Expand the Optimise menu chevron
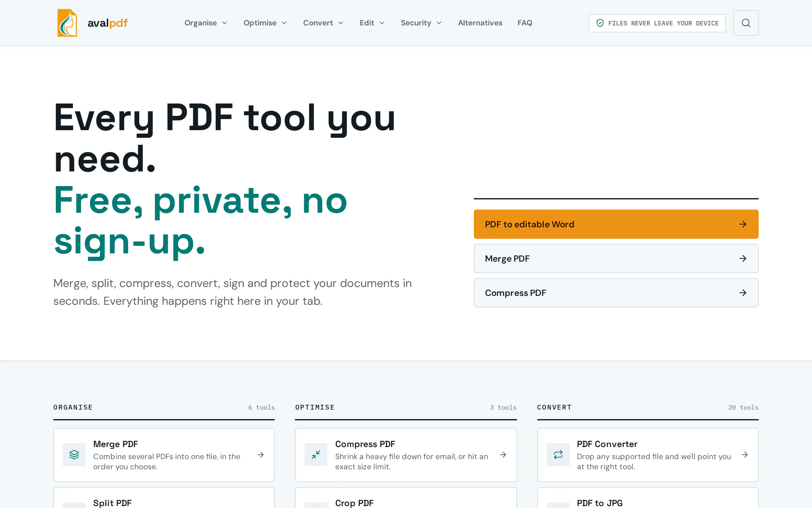The width and height of the screenshot is (812, 508). [x=284, y=23]
